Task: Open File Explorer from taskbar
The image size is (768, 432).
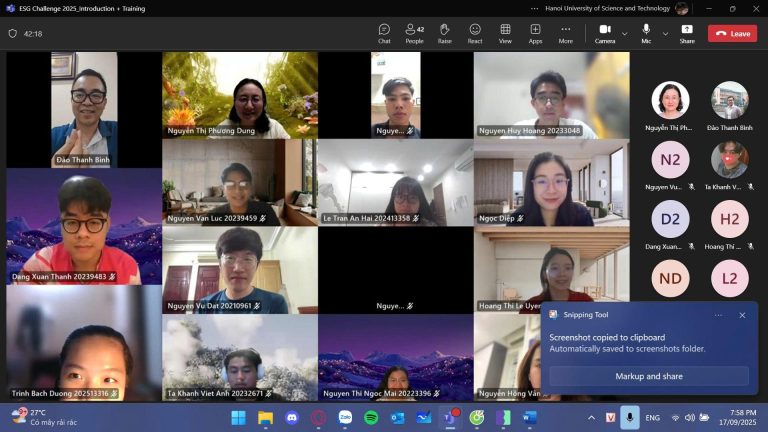Action: point(265,418)
